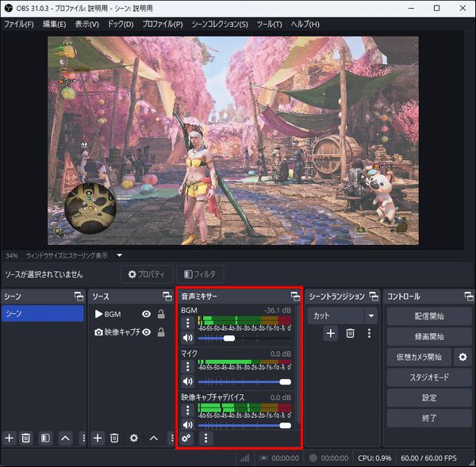The height and width of the screenshot is (467, 476).
Task: Add a configurable transition with plus icon
Action: click(x=331, y=333)
